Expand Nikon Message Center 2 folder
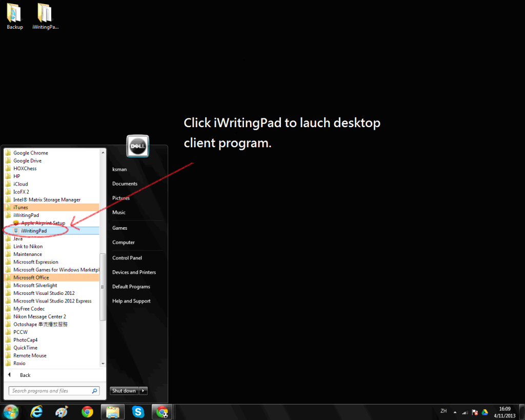The width and height of the screenshot is (525, 420). [52, 316]
